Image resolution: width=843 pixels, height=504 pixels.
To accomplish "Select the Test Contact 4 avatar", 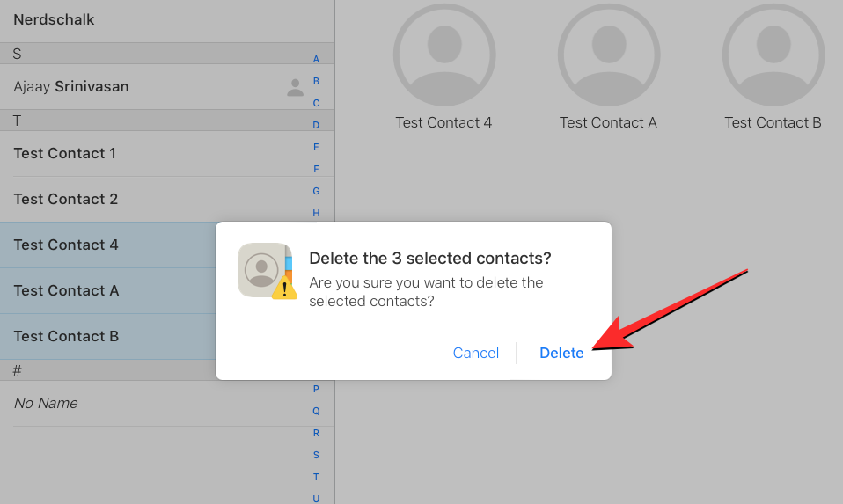I will click(x=444, y=55).
